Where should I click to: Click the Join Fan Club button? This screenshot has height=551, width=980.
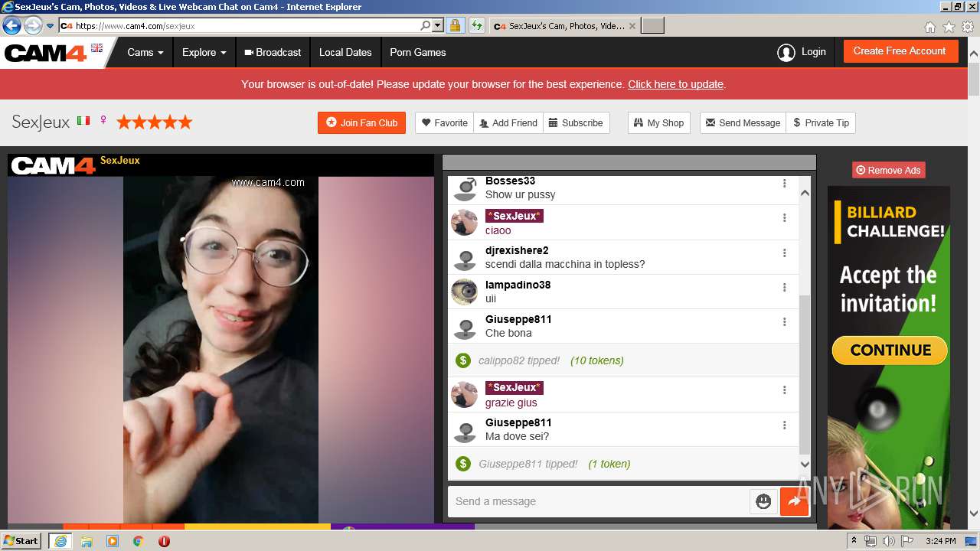361,122
